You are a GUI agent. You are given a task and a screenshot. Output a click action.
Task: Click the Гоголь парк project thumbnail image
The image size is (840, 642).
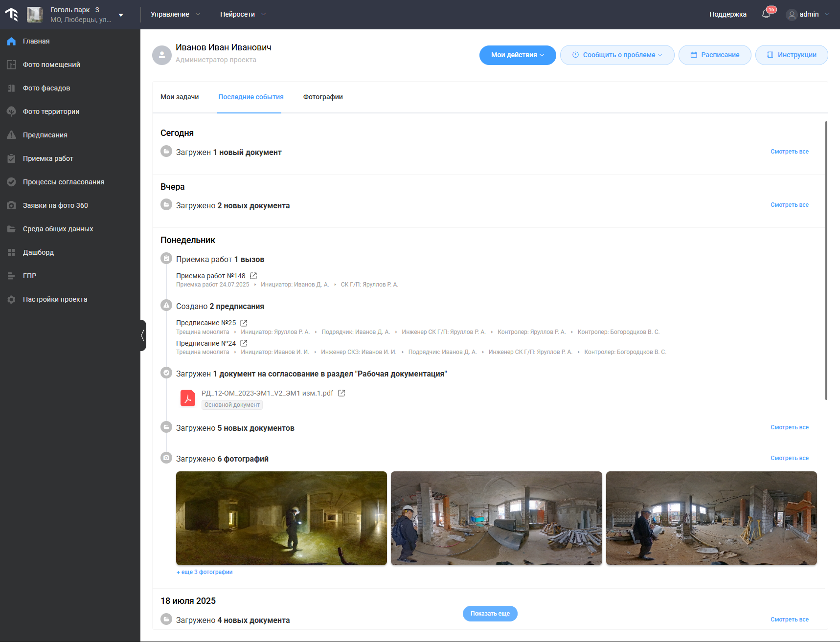point(35,15)
